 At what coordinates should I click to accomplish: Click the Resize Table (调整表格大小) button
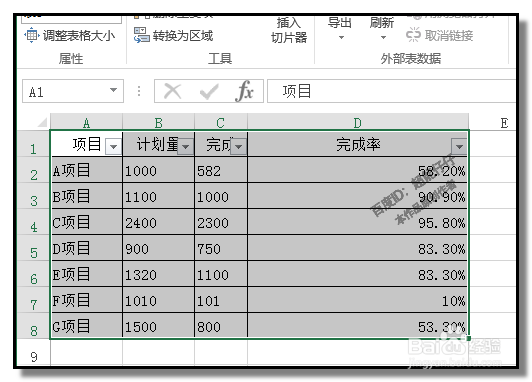[x=70, y=35]
